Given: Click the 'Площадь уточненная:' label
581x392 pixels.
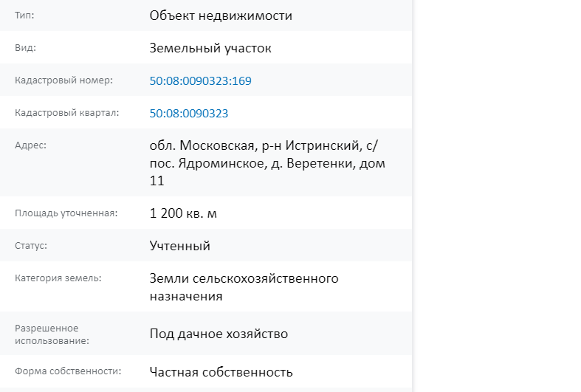Looking at the screenshot, I should pos(66,213).
